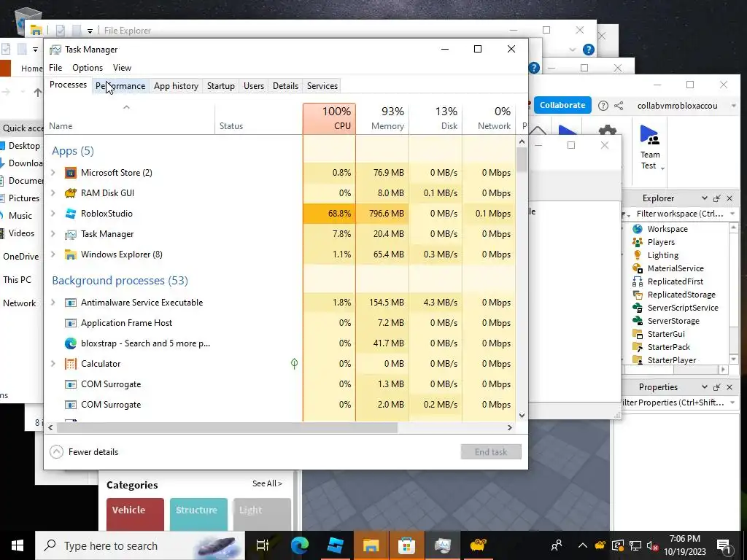This screenshot has width=747, height=560.
Task: Expand the Task Manager process row
Action: pyautogui.click(x=53, y=234)
